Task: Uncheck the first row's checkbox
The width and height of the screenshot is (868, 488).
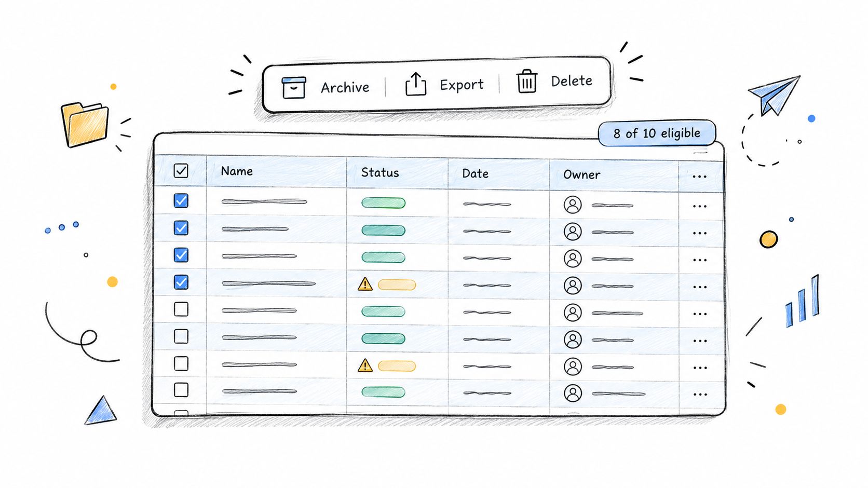Action: [181, 200]
